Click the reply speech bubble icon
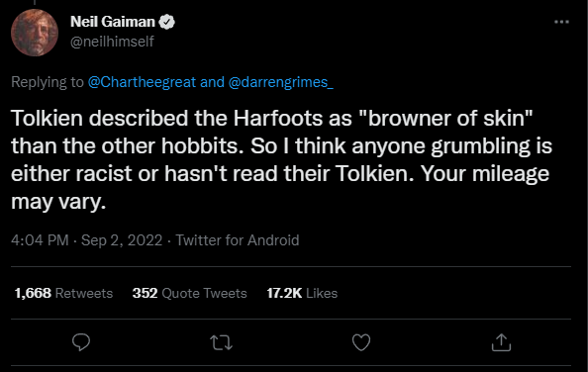Image resolution: width=588 pixels, height=372 pixels. [81, 342]
